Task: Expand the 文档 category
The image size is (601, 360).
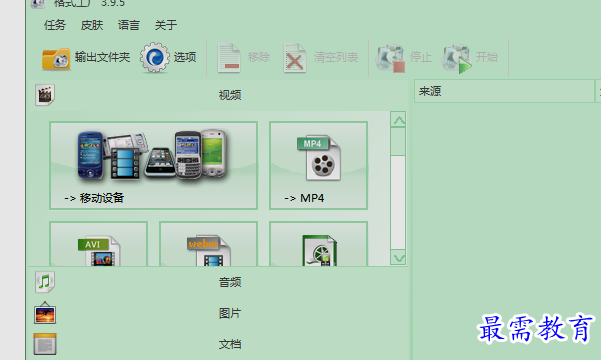Action: [x=218, y=344]
